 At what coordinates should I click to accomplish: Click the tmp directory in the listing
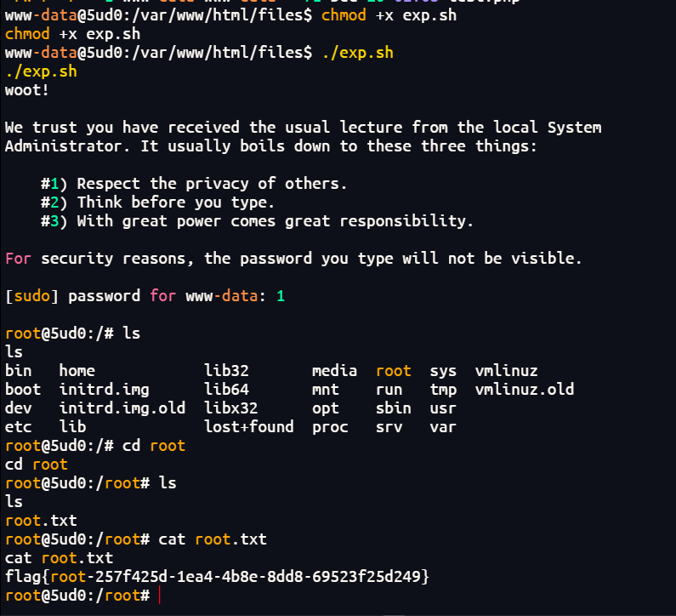pos(443,390)
